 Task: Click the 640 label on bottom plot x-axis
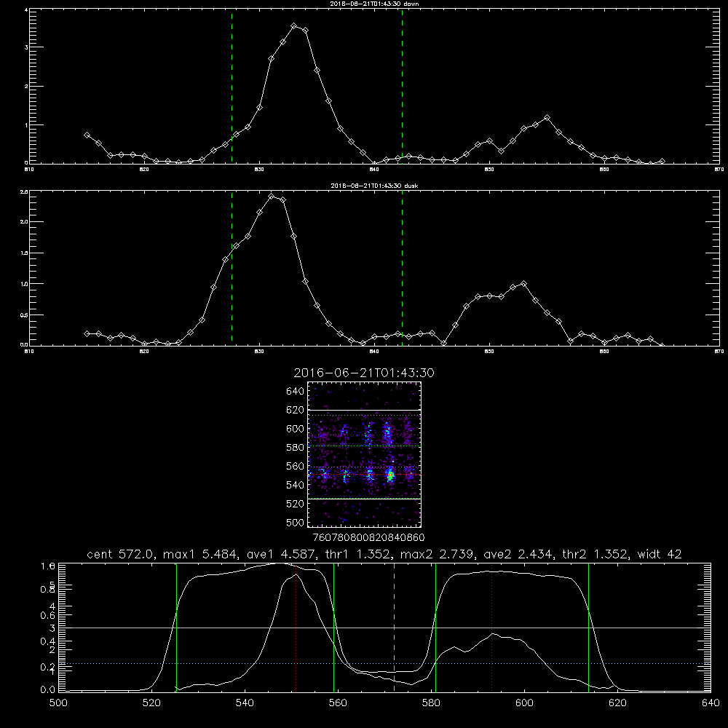tap(711, 703)
